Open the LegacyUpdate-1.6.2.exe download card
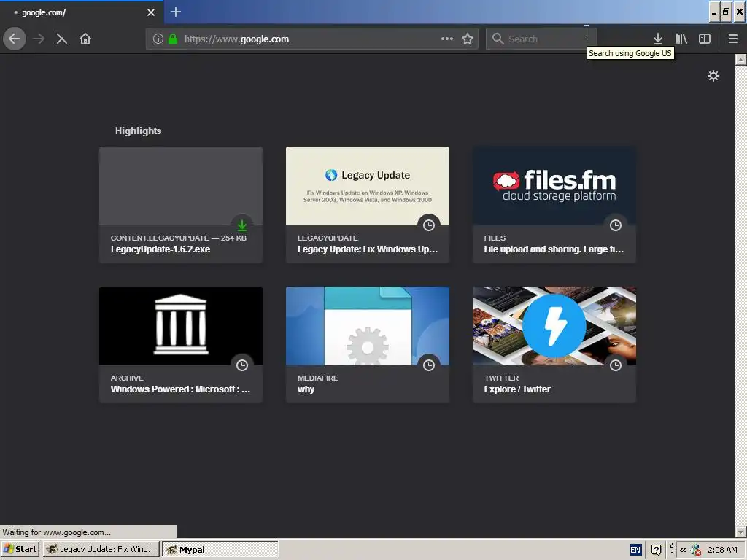The height and width of the screenshot is (560, 747). tap(181, 205)
